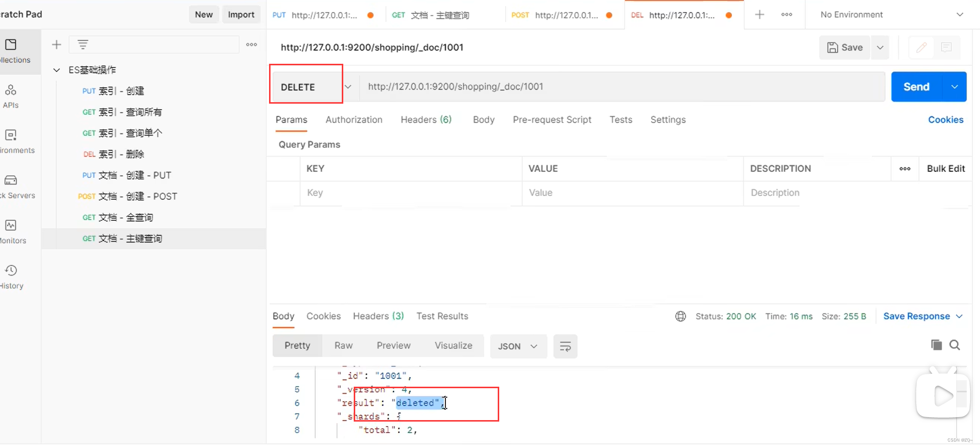980x447 pixels.
Task: Save the current request
Action: [x=845, y=47]
